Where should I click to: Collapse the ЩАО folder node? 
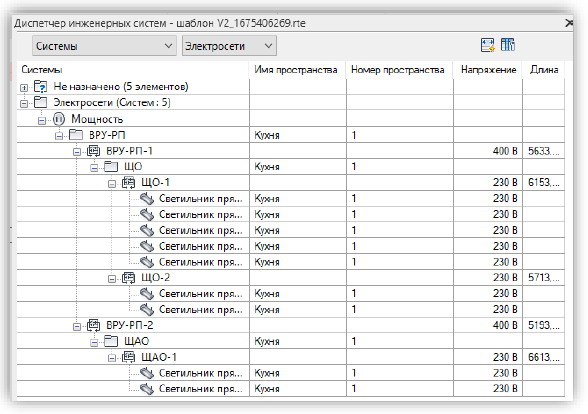[94, 342]
